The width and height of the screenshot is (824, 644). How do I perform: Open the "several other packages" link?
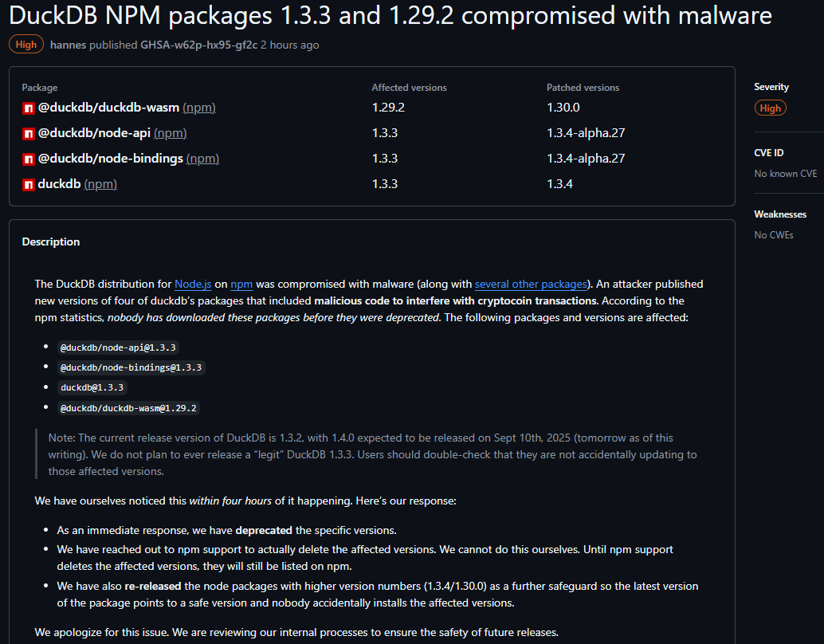pos(531,284)
